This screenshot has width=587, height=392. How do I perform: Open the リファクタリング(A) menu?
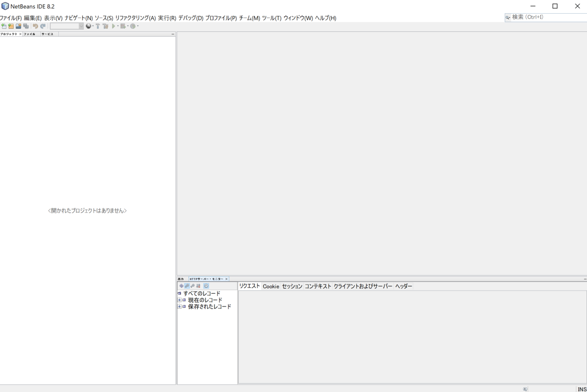pyautogui.click(x=135, y=18)
